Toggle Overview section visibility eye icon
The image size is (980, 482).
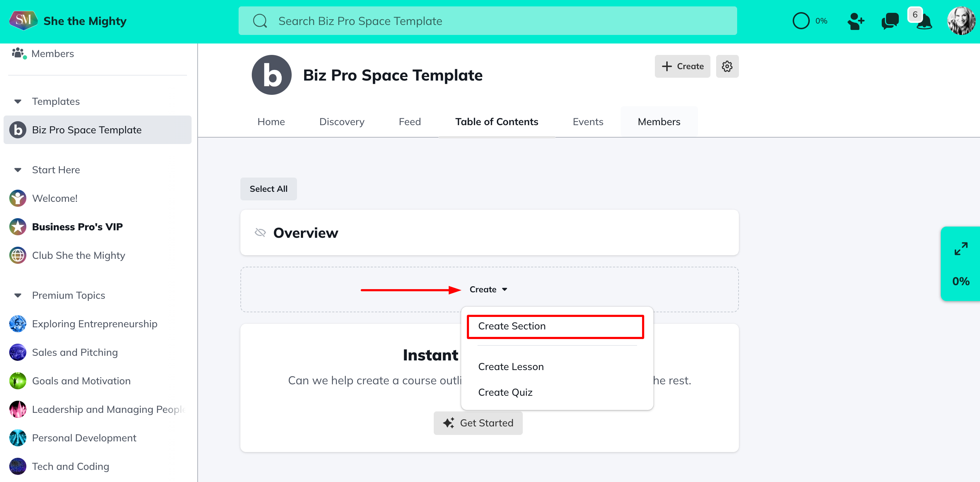(x=260, y=233)
